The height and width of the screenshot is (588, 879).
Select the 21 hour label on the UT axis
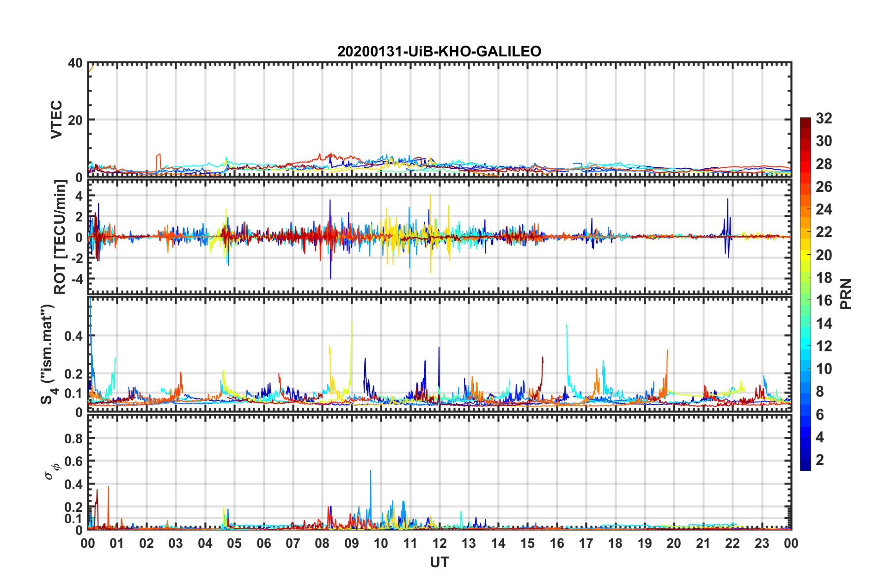(703, 543)
